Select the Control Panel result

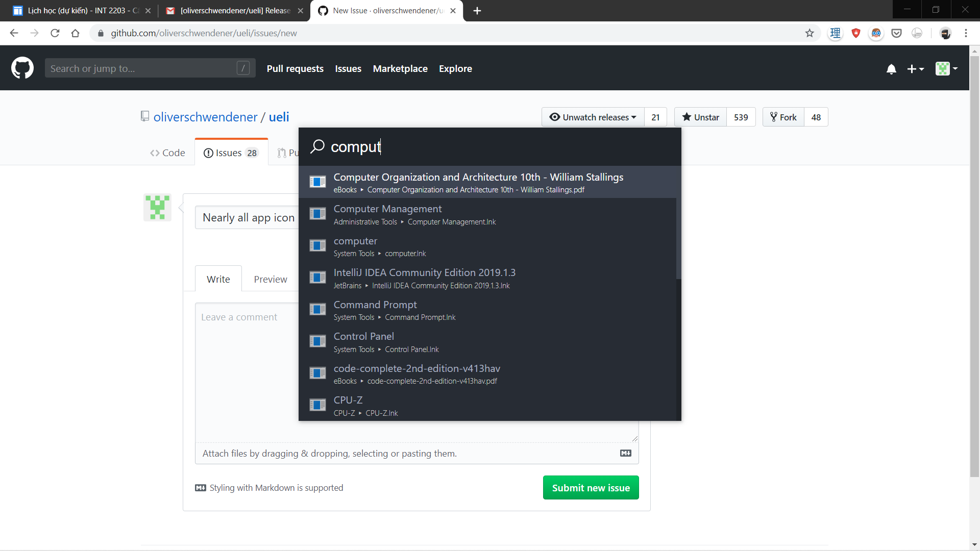[487, 342]
